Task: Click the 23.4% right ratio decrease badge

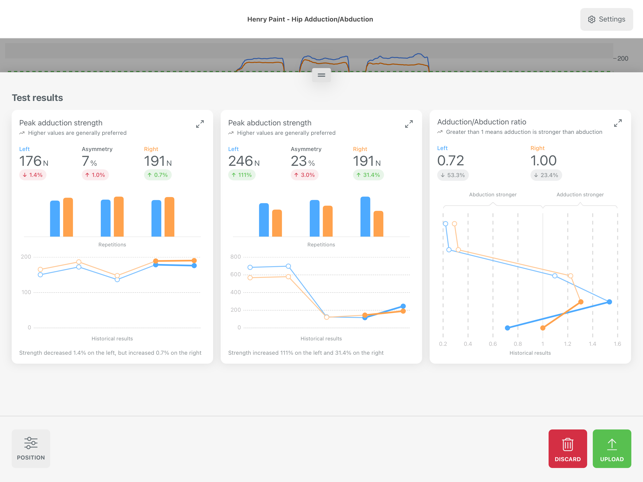Action: pyautogui.click(x=546, y=175)
